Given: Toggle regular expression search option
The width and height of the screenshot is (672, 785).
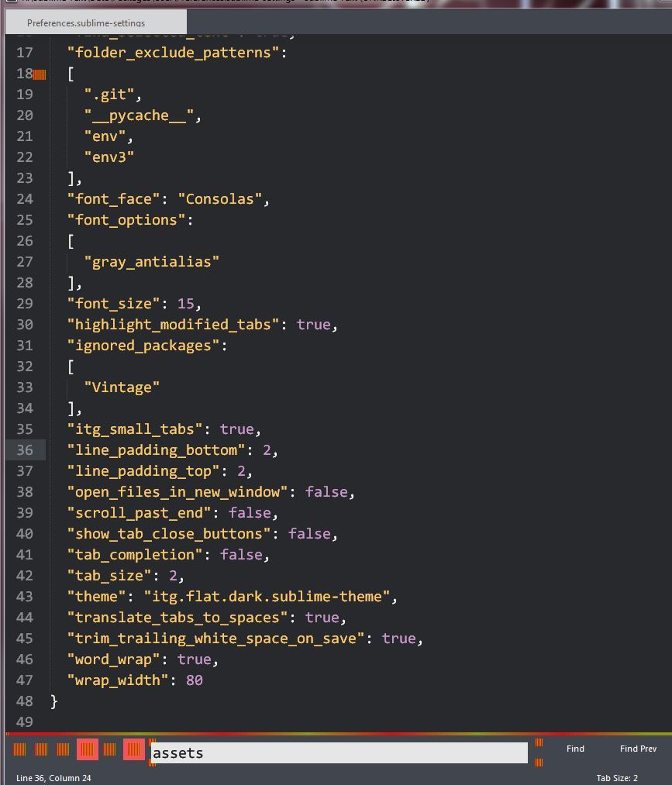Looking at the screenshot, I should pos(19,749).
